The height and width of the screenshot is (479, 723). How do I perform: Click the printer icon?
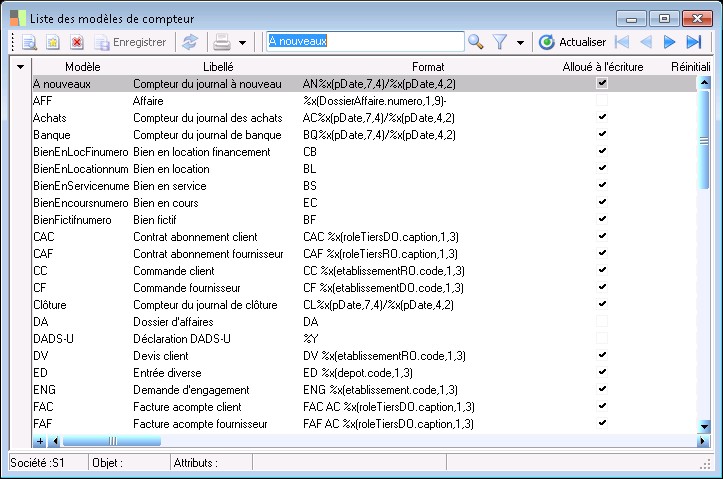223,42
